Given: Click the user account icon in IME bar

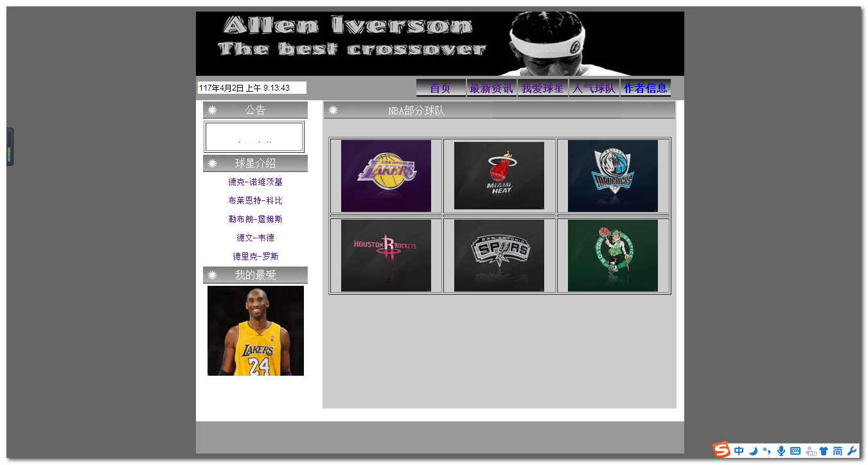Looking at the screenshot, I should coord(810,452).
